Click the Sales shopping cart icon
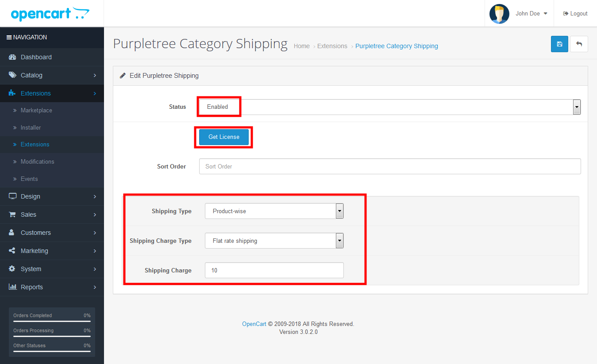 coord(12,215)
